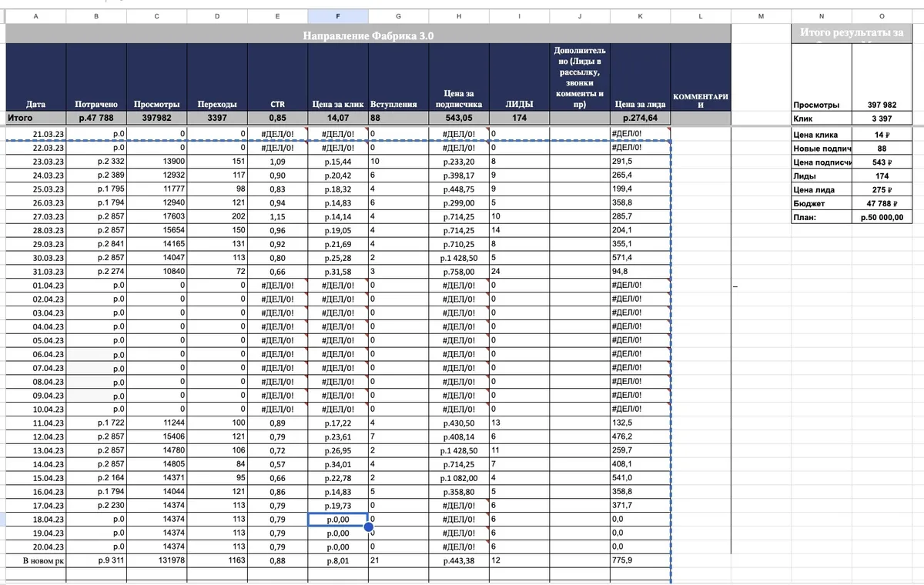Select column K header

coord(641,16)
